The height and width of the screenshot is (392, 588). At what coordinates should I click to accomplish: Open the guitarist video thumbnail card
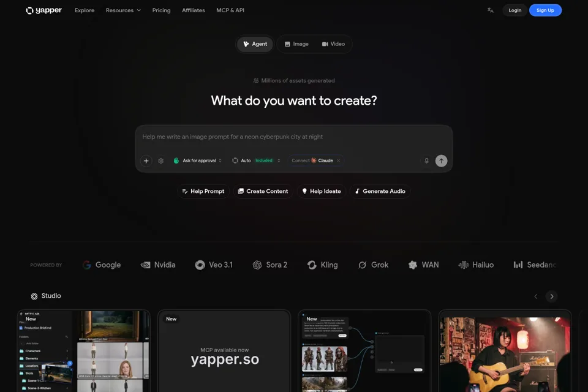click(505, 351)
